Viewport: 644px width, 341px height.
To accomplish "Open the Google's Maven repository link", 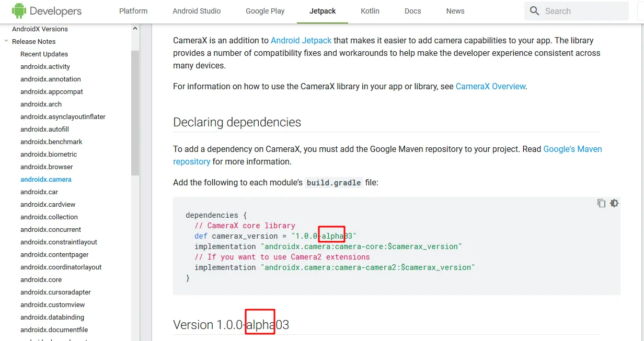I will click(572, 149).
